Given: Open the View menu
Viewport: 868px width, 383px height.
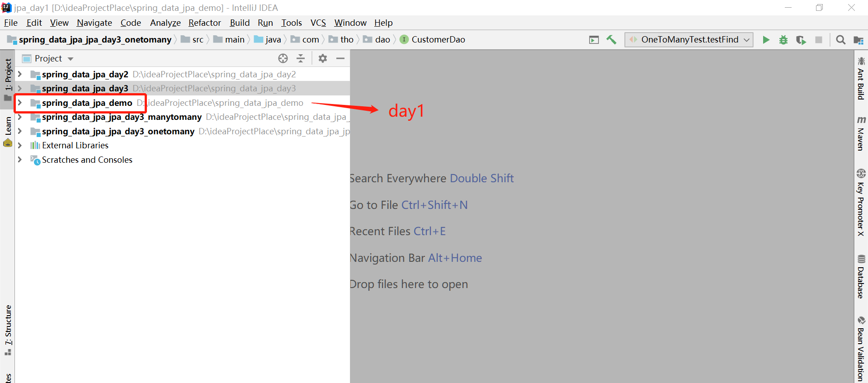Looking at the screenshot, I should pos(59,23).
